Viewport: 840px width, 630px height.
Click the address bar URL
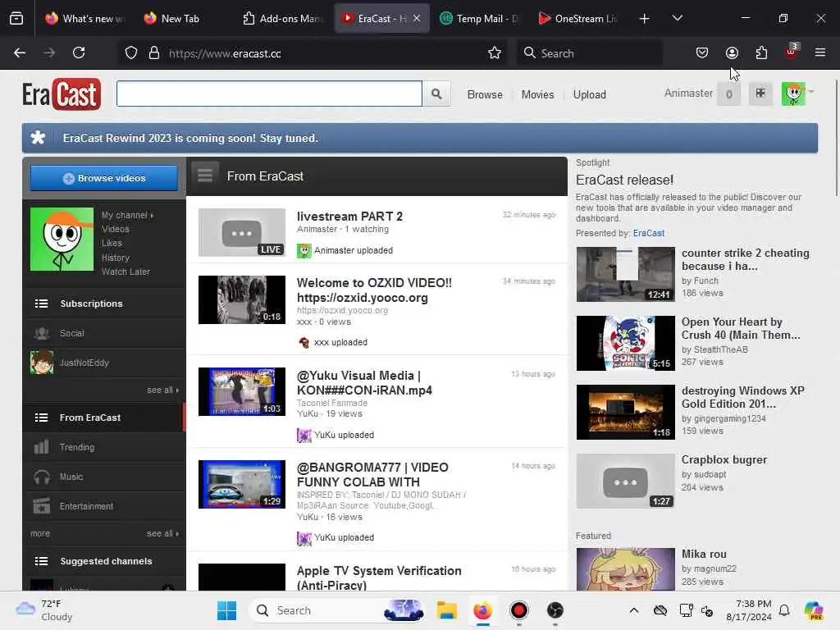coord(225,53)
